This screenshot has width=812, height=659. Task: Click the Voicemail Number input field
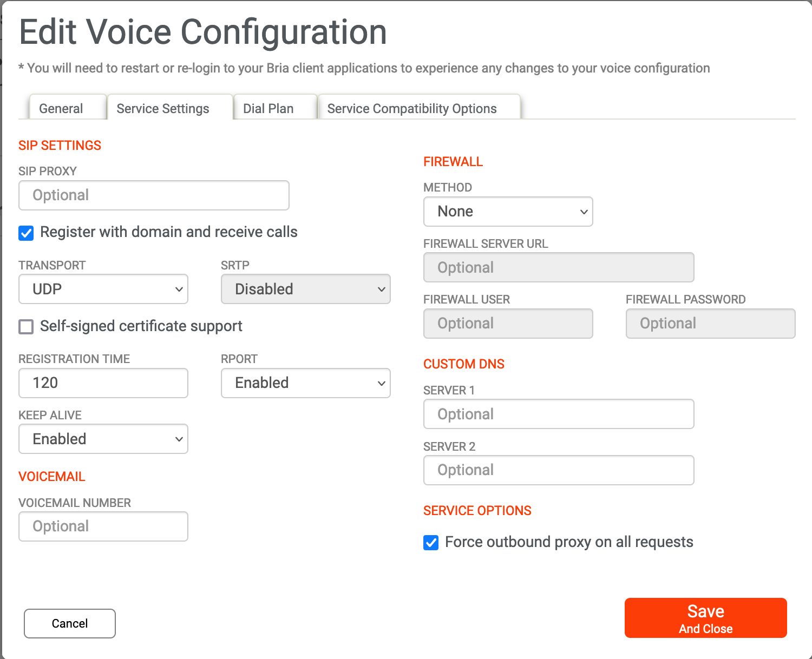tap(103, 526)
